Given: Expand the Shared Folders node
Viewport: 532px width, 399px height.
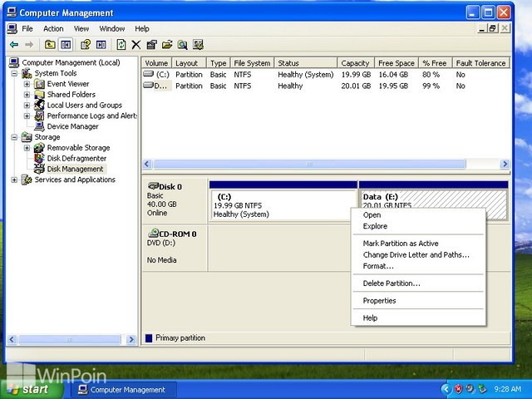Looking at the screenshot, I should click(27, 95).
